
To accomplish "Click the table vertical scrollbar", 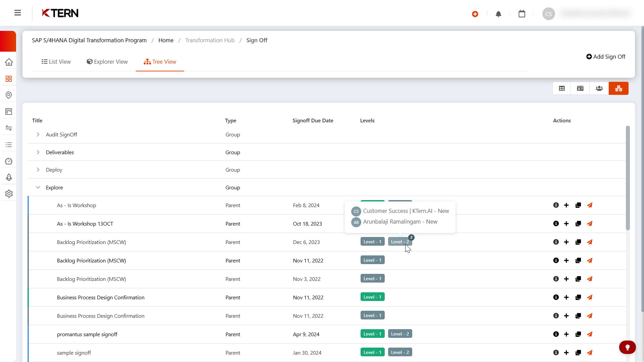I will (628, 178).
